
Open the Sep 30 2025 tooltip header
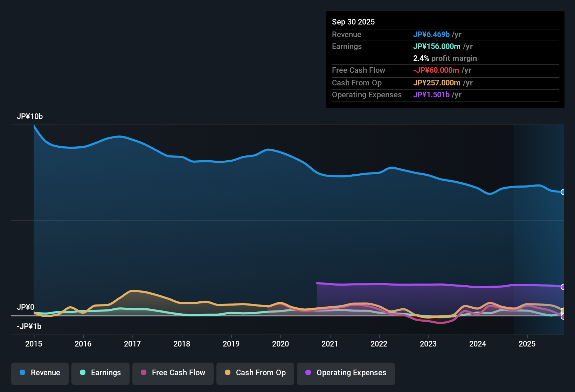[x=353, y=22]
